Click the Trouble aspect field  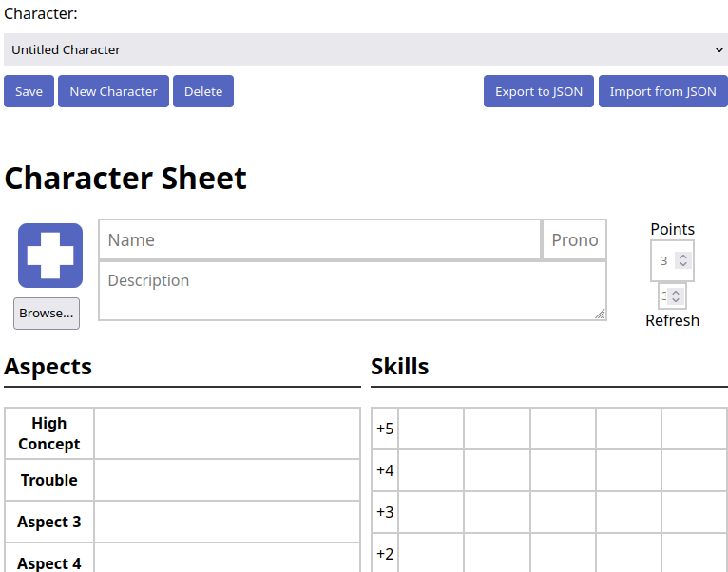coord(227,480)
